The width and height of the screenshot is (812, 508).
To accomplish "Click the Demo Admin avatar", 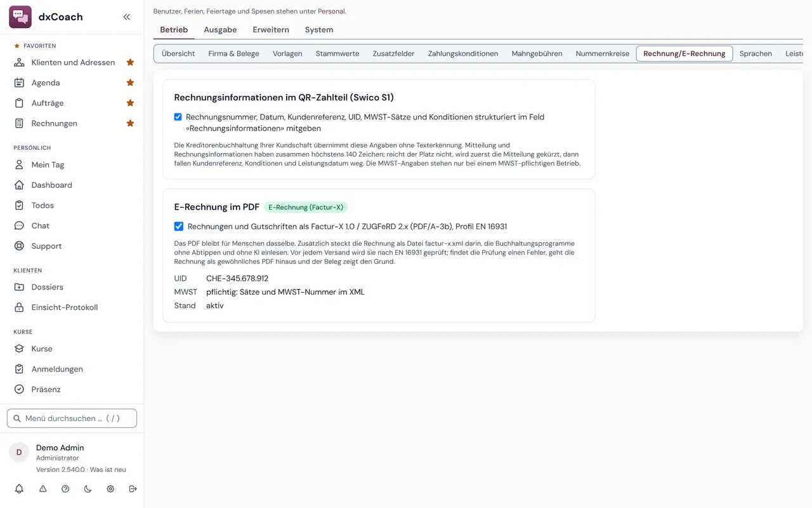I will (x=19, y=452).
